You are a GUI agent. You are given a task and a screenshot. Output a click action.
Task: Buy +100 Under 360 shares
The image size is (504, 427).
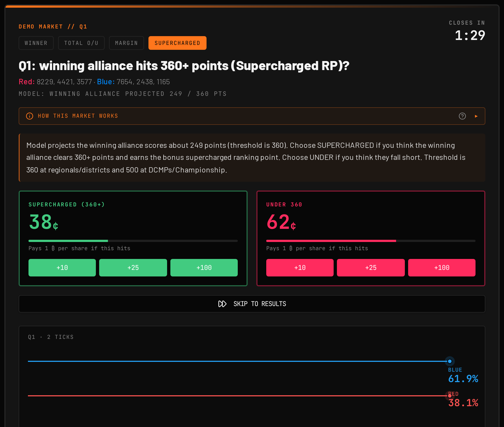point(442,268)
